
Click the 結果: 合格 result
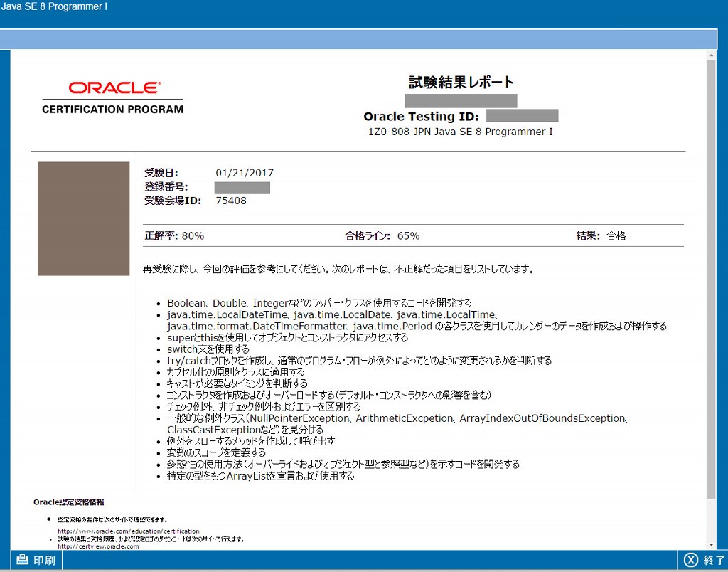coord(601,235)
